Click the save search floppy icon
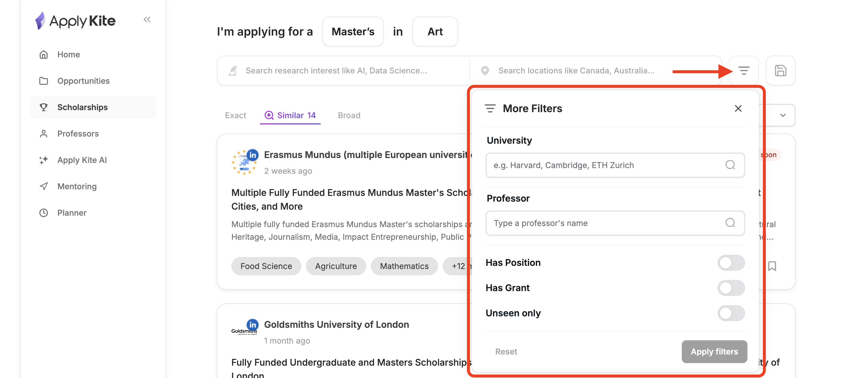 click(x=780, y=71)
